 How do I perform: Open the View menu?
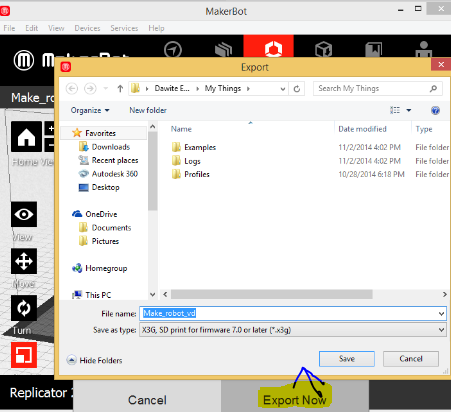pyautogui.click(x=56, y=28)
